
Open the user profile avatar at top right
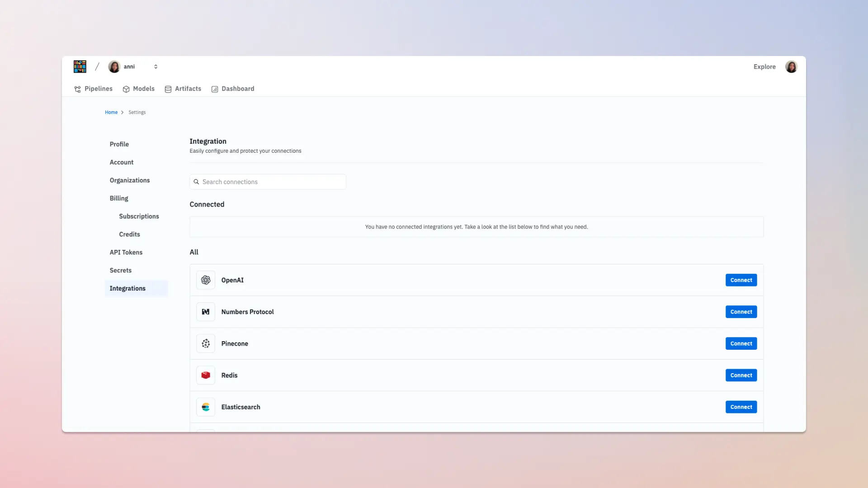coord(791,66)
